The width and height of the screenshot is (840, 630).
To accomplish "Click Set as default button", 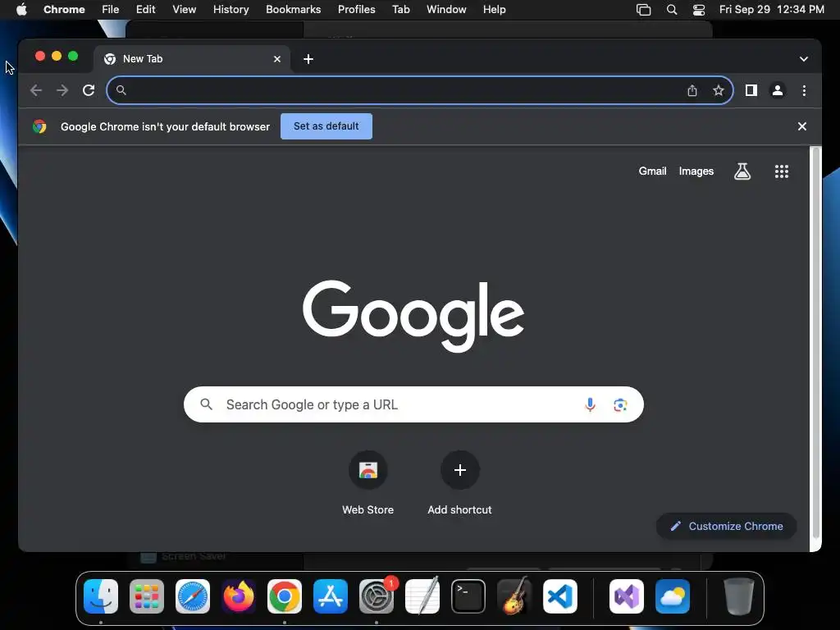I will pos(326,126).
